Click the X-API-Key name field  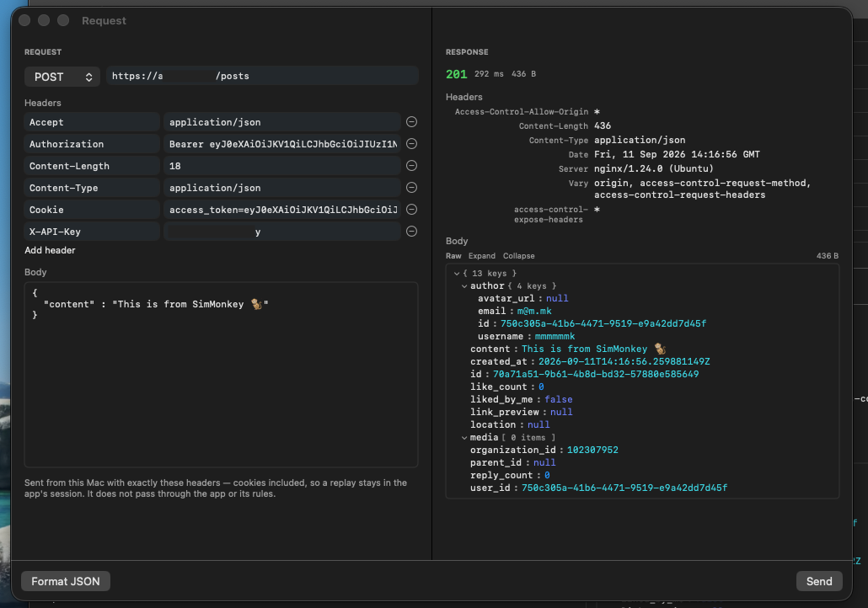click(92, 232)
